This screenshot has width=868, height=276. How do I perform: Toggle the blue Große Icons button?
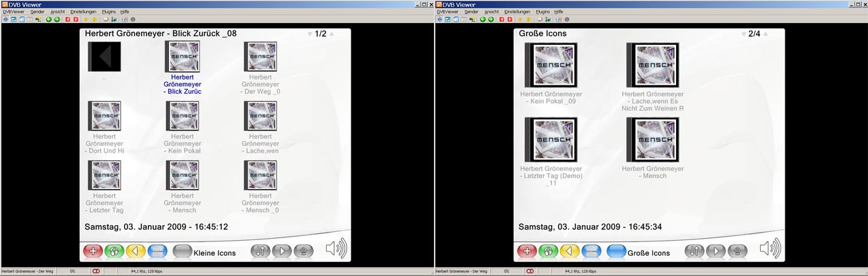[616, 252]
